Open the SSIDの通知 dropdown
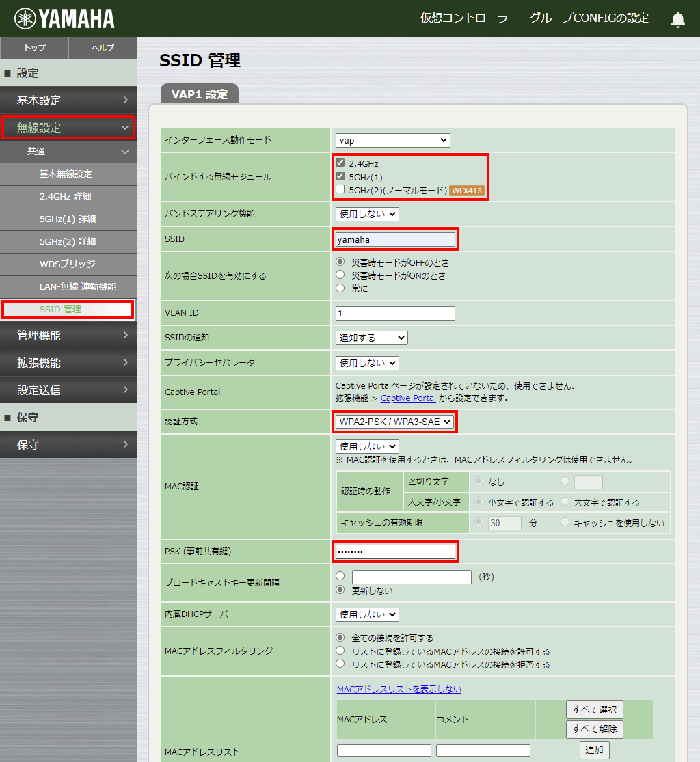The image size is (700, 762). coord(371,337)
